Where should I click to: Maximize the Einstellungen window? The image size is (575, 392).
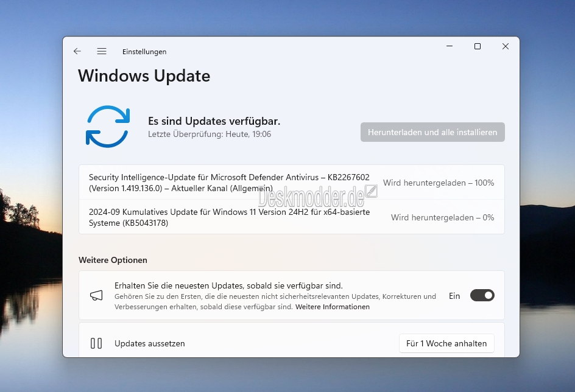click(x=478, y=46)
